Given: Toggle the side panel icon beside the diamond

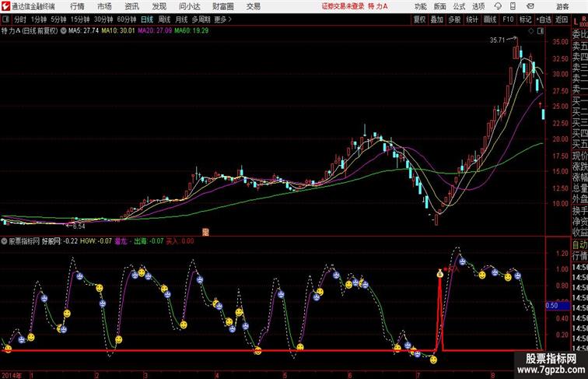Looking at the screenshot, I should 541,31.
